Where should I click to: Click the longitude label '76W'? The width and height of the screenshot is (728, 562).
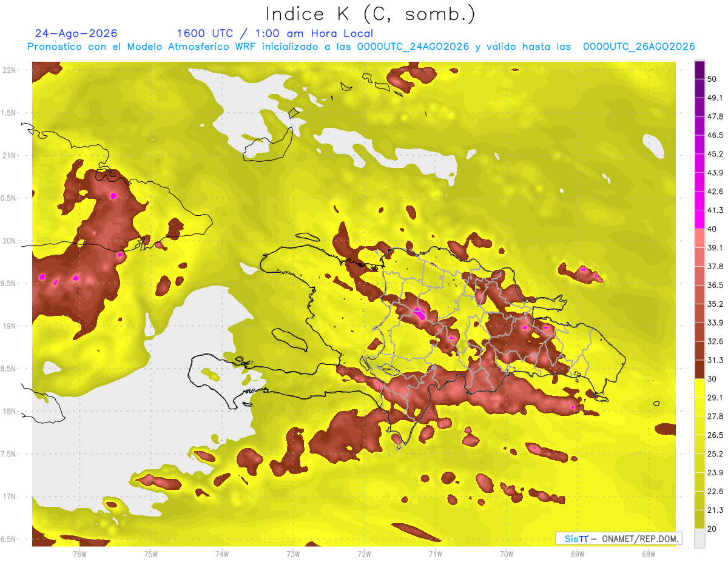click(x=80, y=554)
